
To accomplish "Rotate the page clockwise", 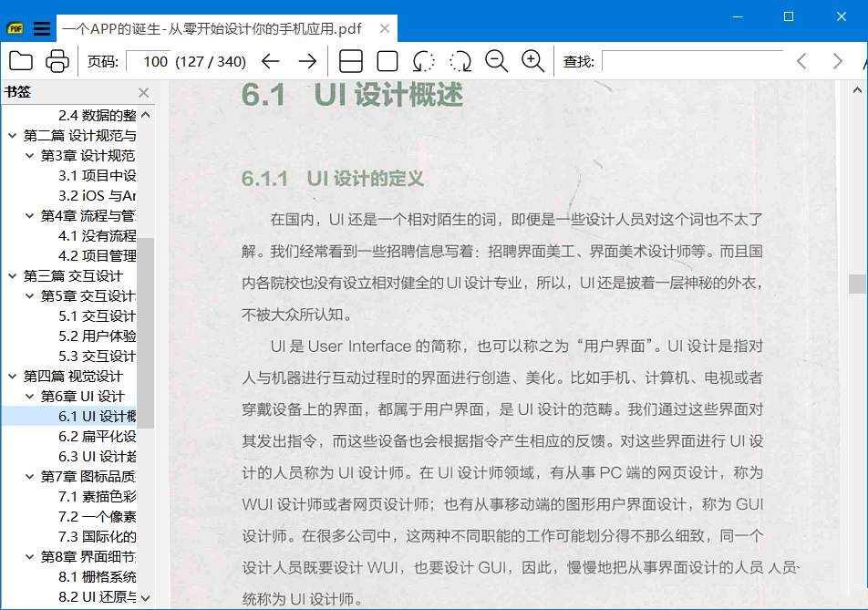I will click(459, 61).
